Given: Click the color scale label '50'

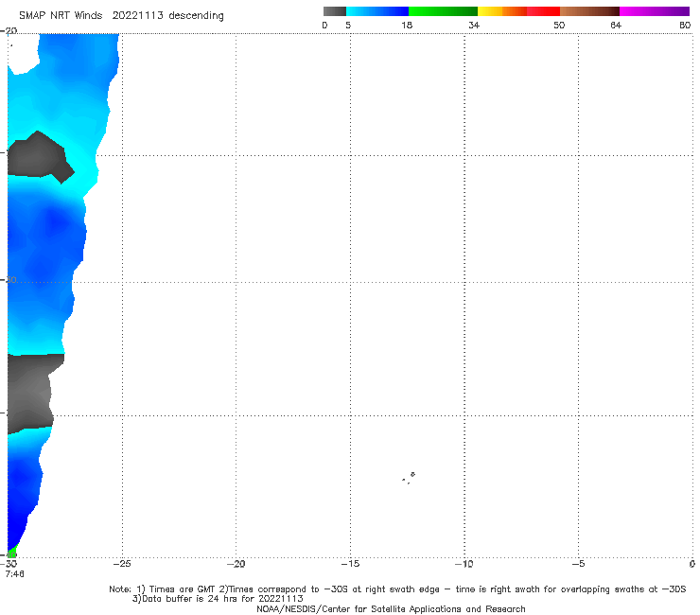Looking at the screenshot, I should coord(559,26).
